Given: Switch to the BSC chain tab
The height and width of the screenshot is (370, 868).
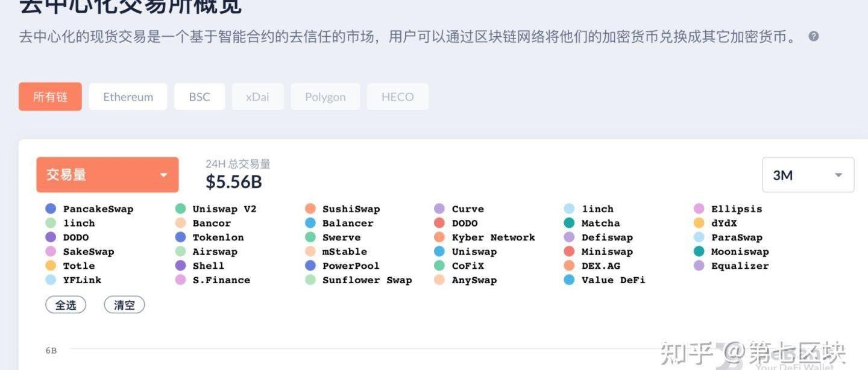Looking at the screenshot, I should (x=200, y=97).
